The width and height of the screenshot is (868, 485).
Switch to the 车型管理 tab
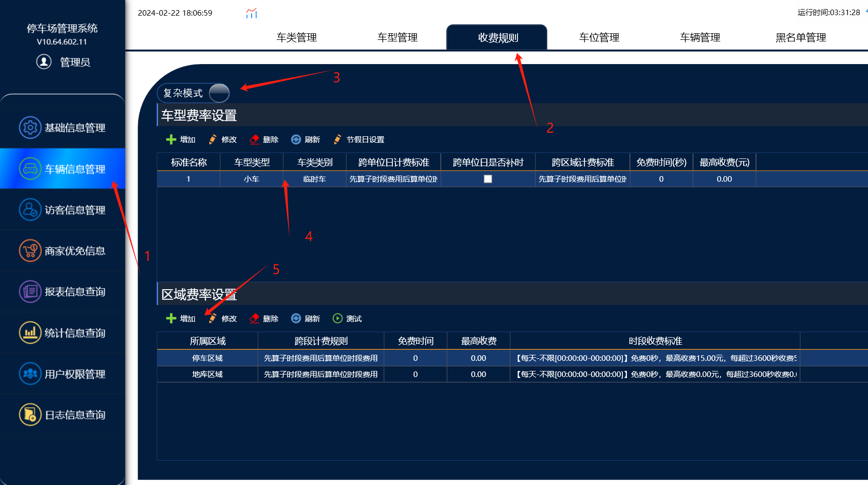pos(397,37)
